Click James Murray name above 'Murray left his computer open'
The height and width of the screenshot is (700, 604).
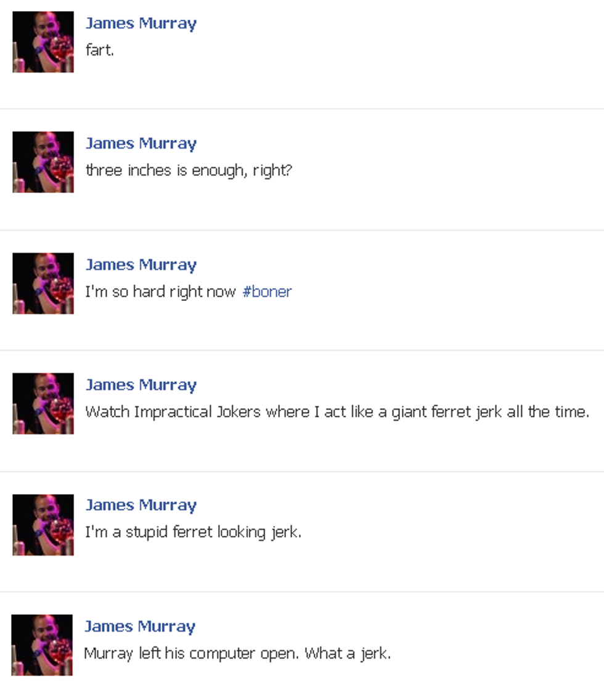coord(140,627)
